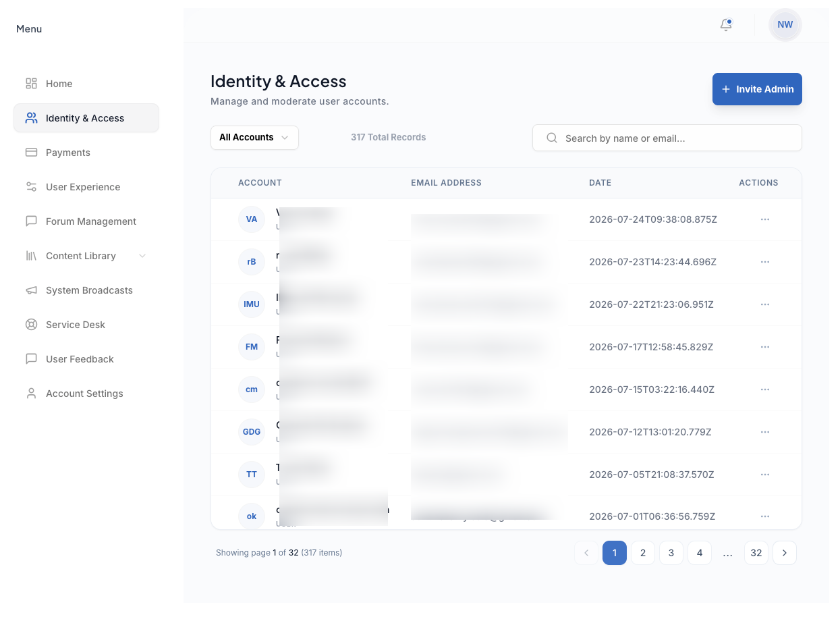Viewport: 840px width, 619px height.
Task: Open the All Accounts filter dropdown
Action: click(x=254, y=138)
